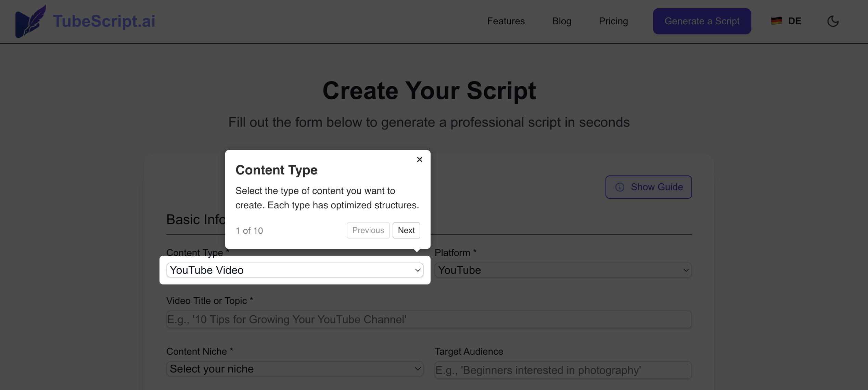Click the Previous button in the tooltip
The image size is (868, 390).
point(368,230)
